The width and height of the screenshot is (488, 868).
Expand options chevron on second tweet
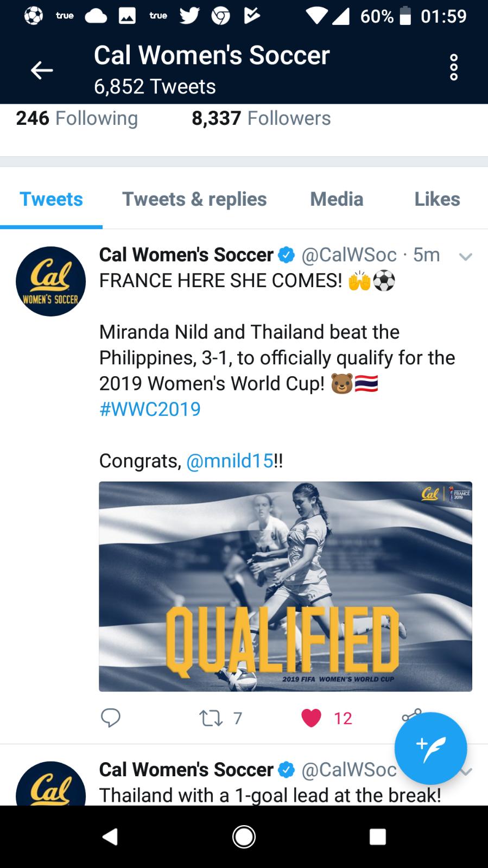tap(467, 771)
